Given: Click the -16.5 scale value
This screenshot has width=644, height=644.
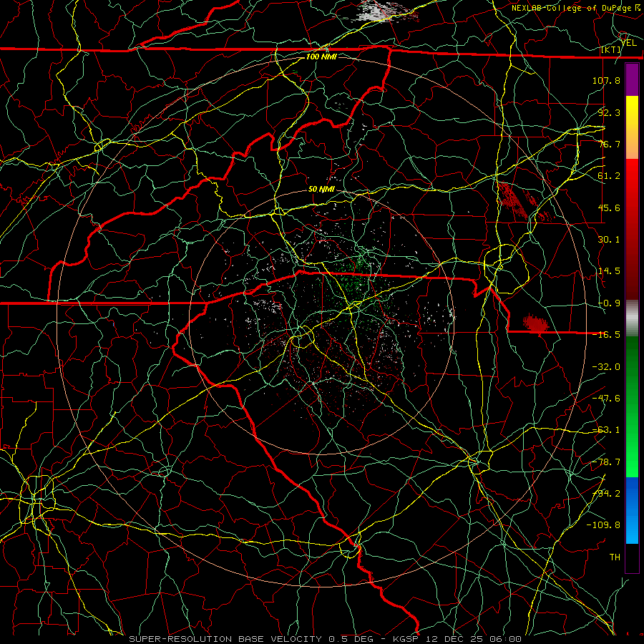Looking at the screenshot, I should [606, 335].
